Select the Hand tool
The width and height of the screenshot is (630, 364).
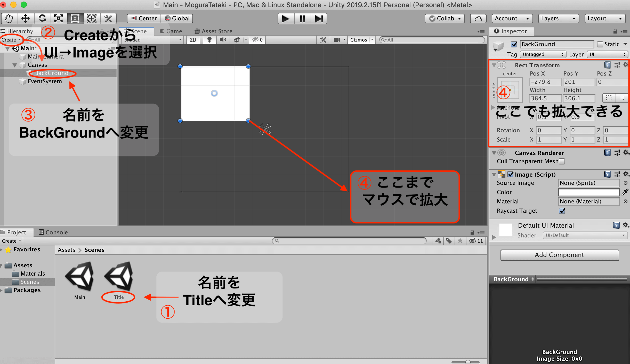pos(9,19)
